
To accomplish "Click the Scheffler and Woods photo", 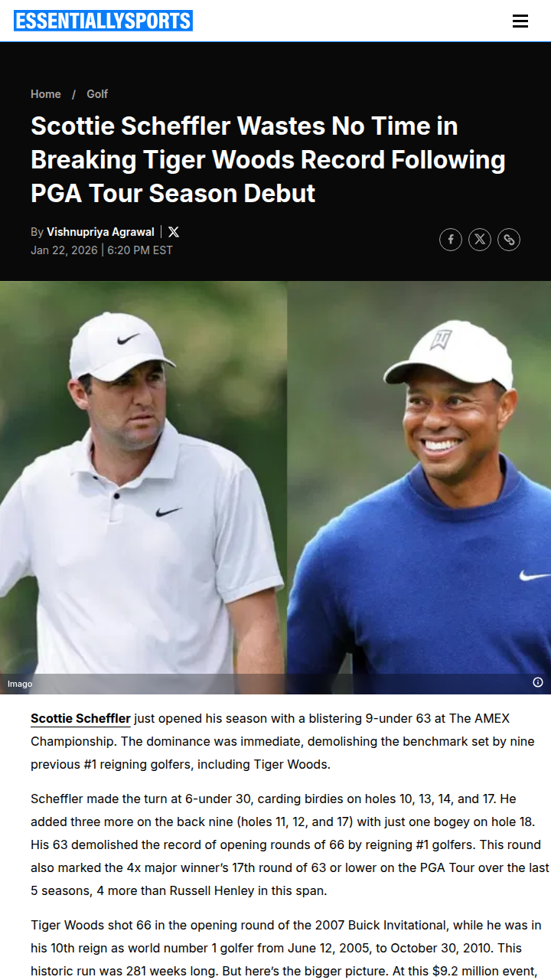I will pos(275,488).
